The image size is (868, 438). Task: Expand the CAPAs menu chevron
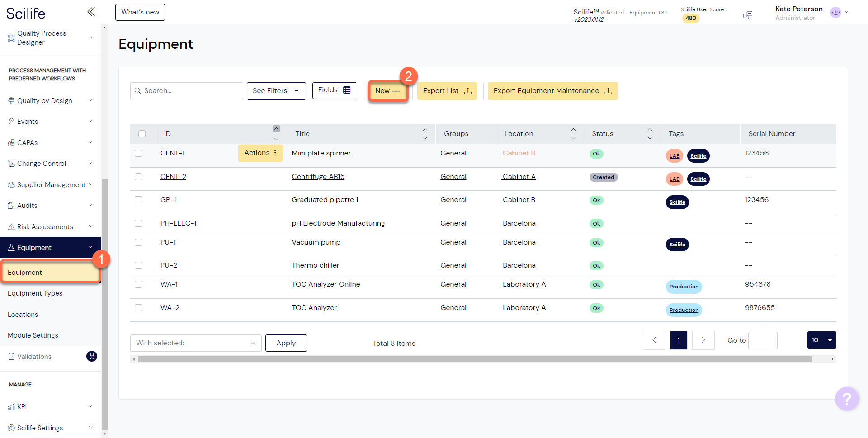pos(90,142)
